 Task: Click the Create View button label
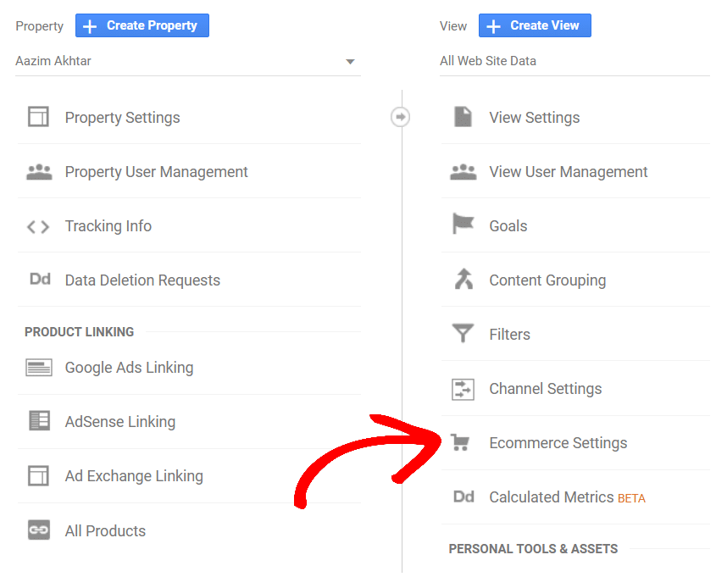tap(544, 25)
